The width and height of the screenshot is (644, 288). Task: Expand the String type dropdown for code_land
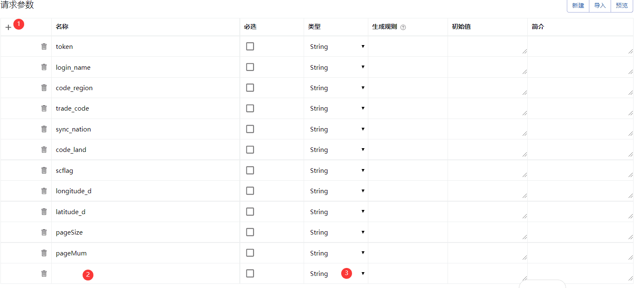click(337, 149)
